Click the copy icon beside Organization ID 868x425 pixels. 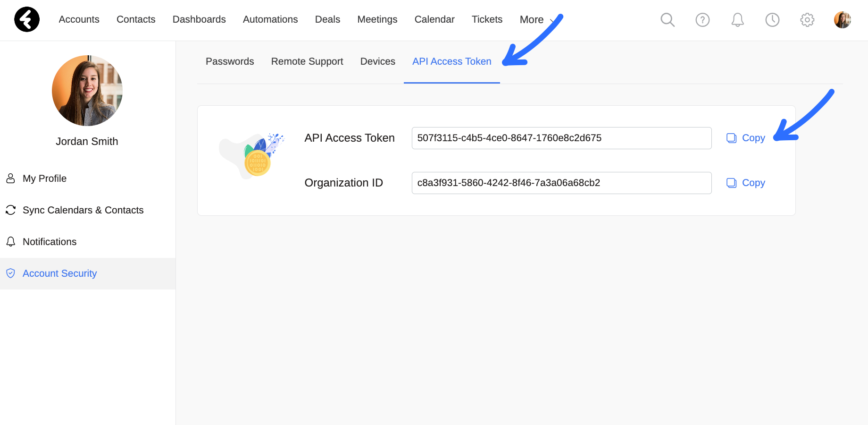[x=731, y=183]
